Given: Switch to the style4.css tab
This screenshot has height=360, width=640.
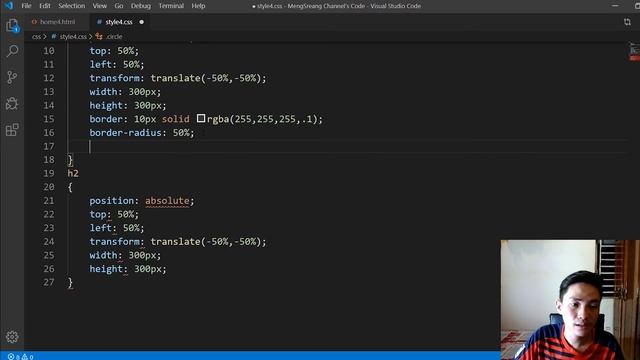Looking at the screenshot, I should pos(119,22).
